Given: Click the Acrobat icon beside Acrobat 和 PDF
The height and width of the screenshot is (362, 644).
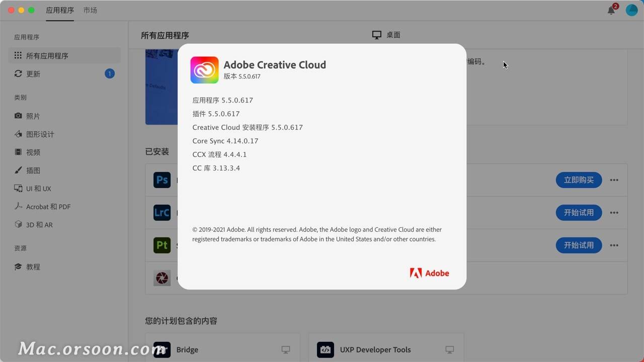Looking at the screenshot, I should pos(18,206).
